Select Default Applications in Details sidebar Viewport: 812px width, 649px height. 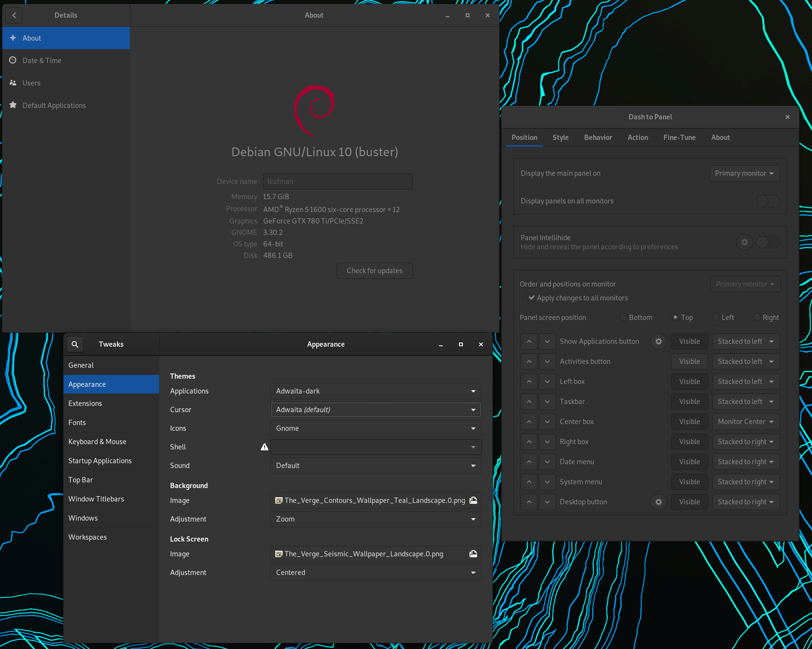66,106
